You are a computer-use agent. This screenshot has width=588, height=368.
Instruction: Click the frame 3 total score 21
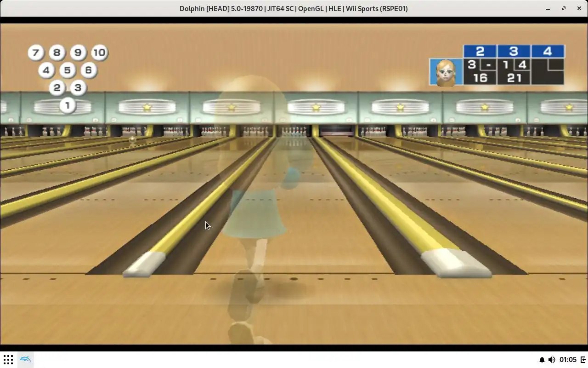click(514, 78)
